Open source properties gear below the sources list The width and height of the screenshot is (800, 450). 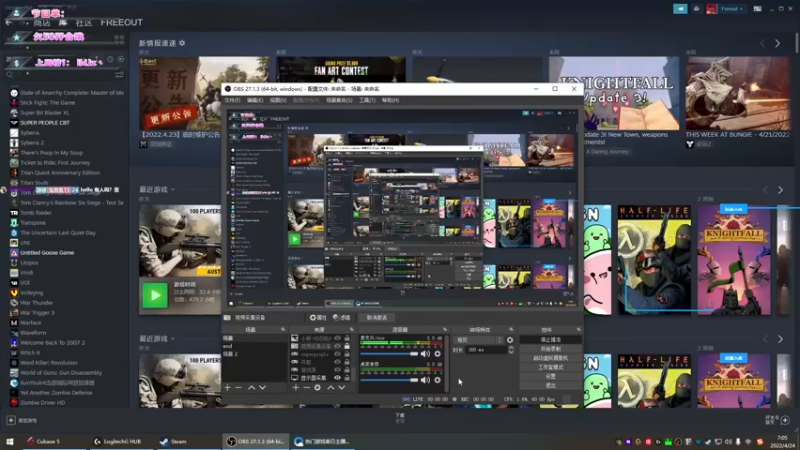[x=318, y=388]
